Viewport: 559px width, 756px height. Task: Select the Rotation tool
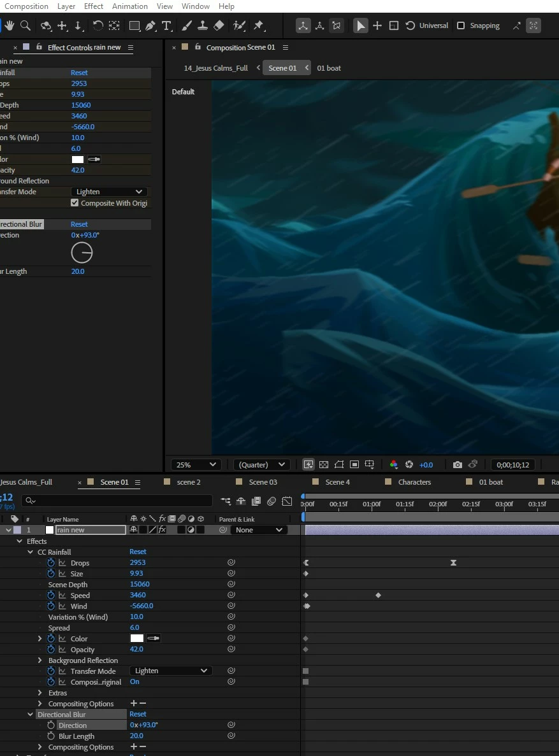tap(98, 25)
